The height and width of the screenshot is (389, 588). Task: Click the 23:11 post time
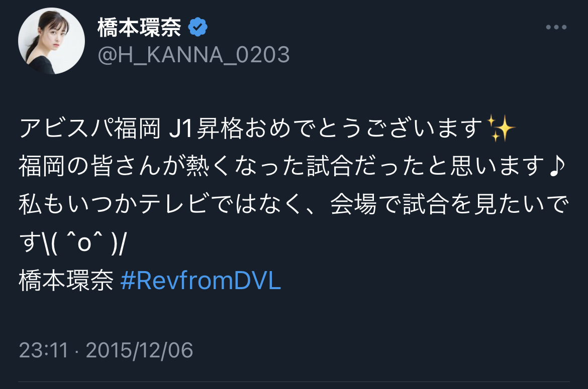[x=44, y=350]
